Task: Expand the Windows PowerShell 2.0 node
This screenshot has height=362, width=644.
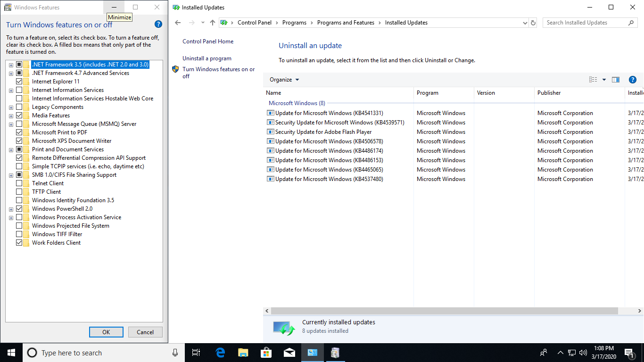Action: coord(11,209)
